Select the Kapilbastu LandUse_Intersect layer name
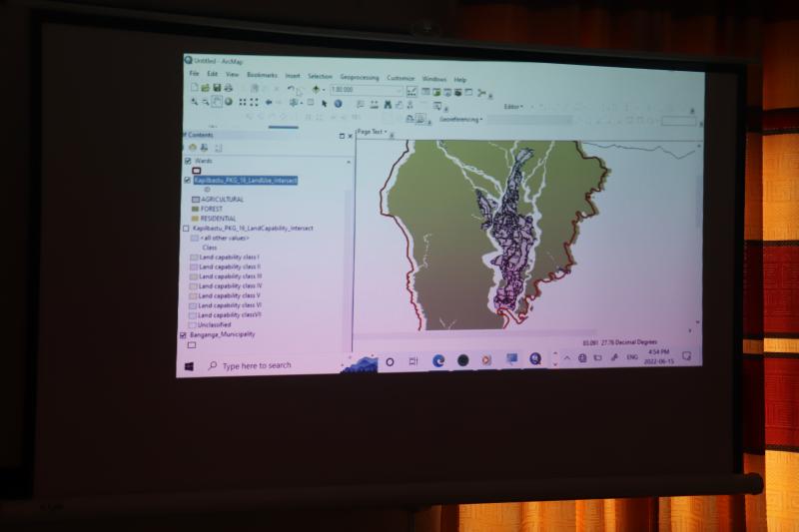Screen dimensions: 799x532 point(245,181)
